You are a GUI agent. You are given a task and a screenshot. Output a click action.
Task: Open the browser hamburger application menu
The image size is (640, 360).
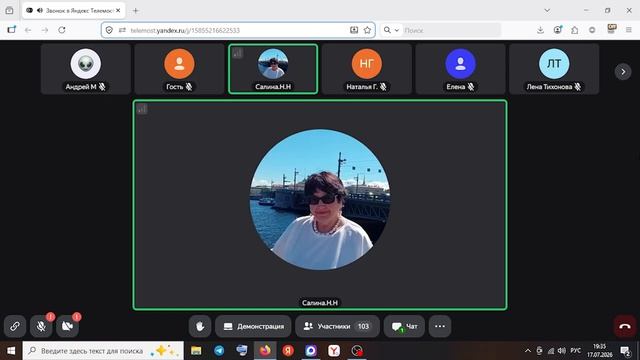tap(629, 30)
